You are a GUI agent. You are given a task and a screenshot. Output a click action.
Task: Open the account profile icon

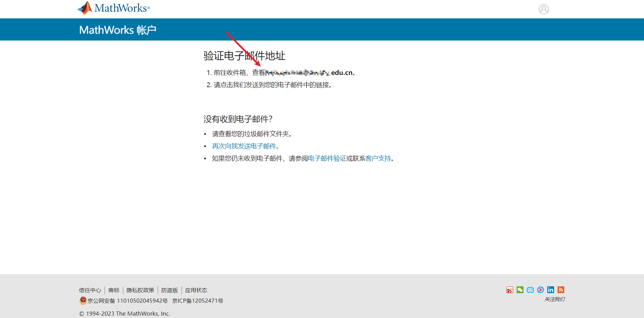[544, 9]
